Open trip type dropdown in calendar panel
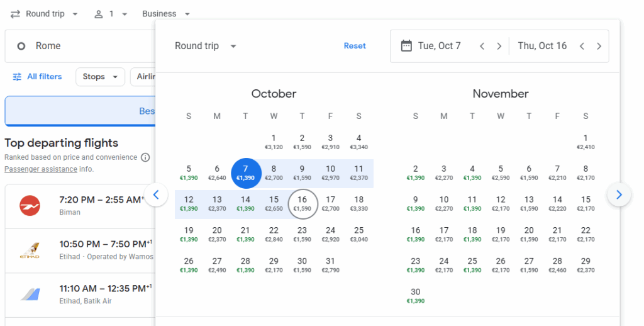Viewport: 644px width, 326px height. point(206,46)
